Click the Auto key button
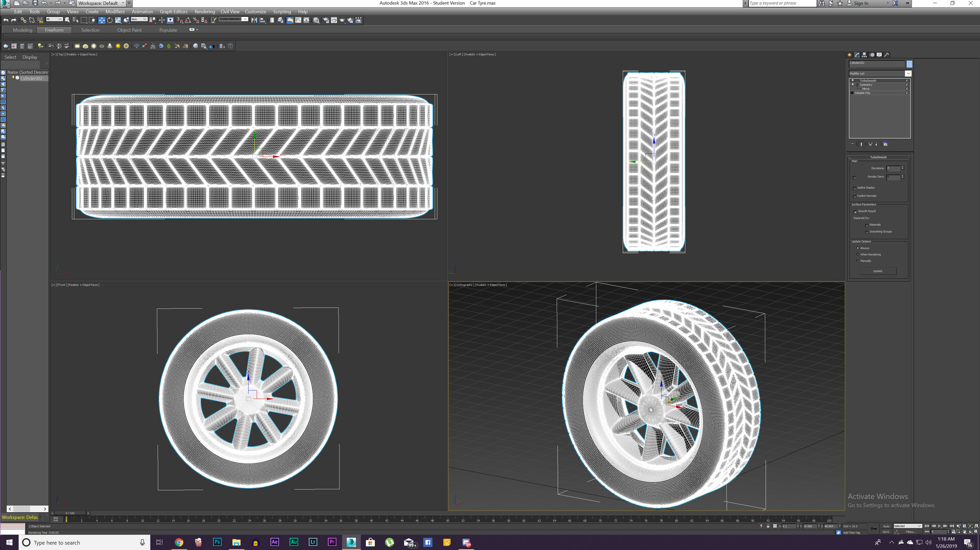The height and width of the screenshot is (550, 980). click(886, 526)
